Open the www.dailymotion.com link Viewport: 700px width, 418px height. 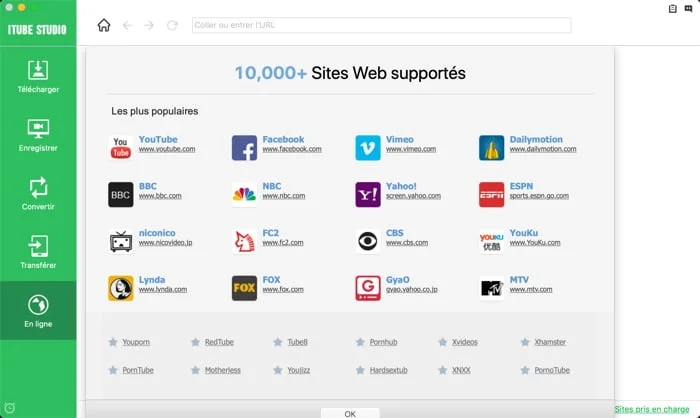tap(543, 149)
